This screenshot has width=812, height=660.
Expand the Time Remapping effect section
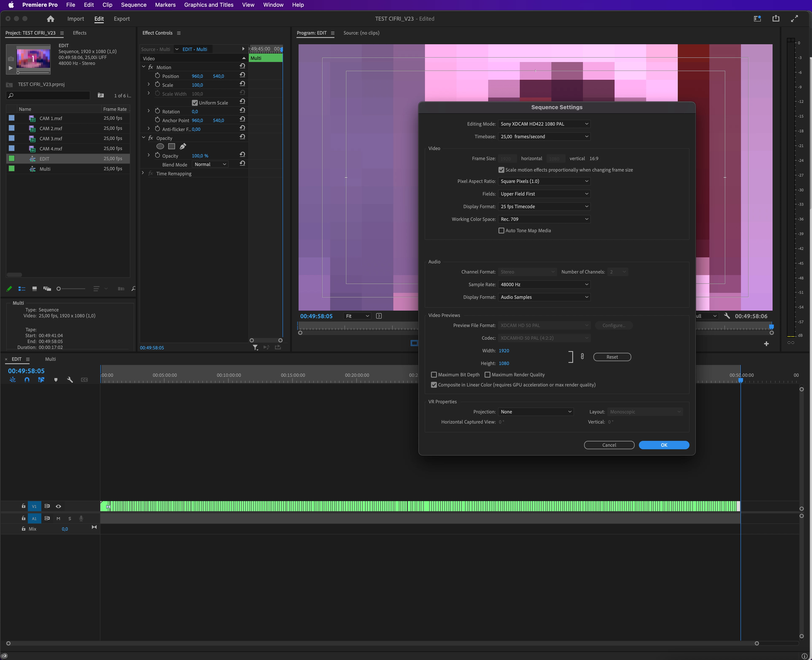143,173
